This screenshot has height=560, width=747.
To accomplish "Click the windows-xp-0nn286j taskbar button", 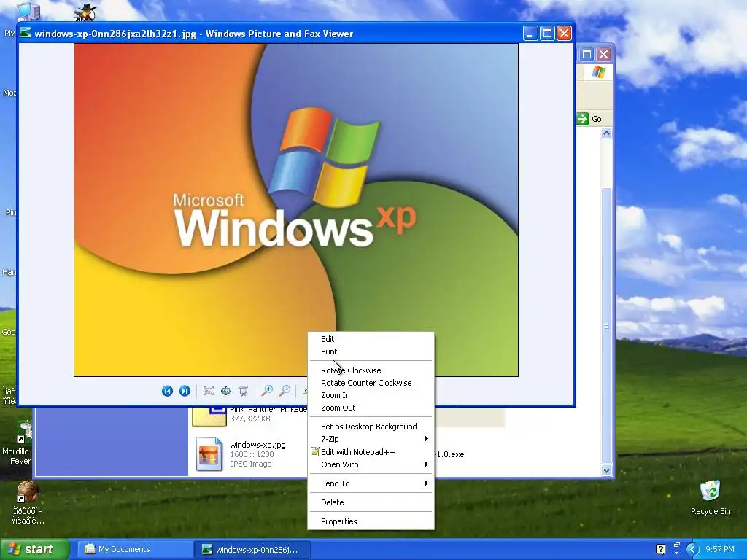I will pyautogui.click(x=252, y=549).
